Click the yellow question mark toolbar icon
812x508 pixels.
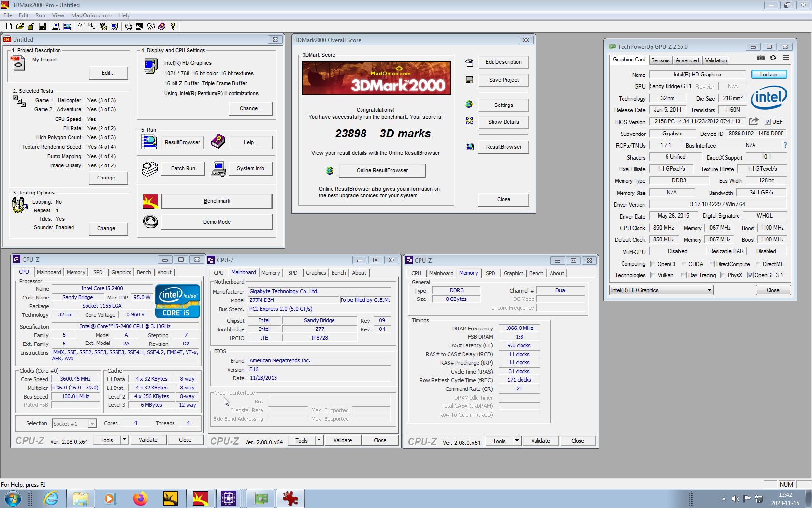click(173, 26)
